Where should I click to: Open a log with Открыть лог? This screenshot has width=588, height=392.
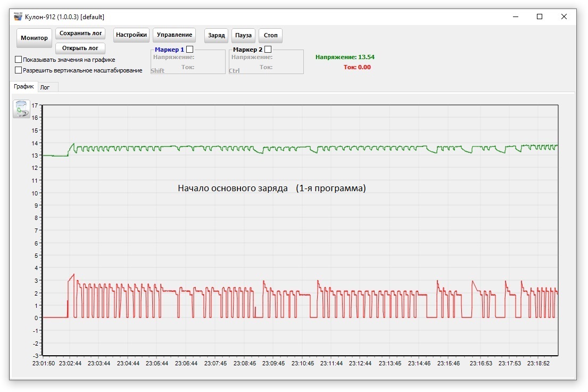pos(80,48)
